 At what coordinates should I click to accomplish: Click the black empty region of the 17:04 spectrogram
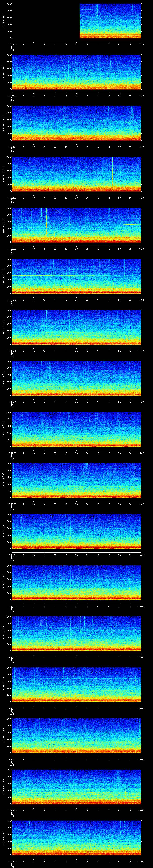(45, 21)
